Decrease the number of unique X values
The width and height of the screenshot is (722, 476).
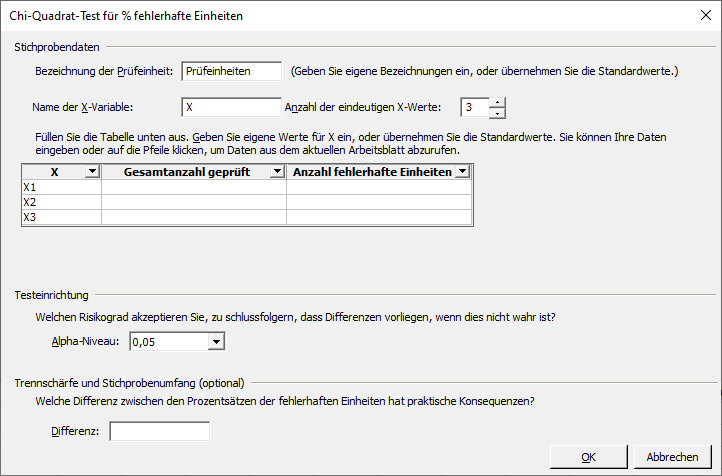tap(497, 113)
